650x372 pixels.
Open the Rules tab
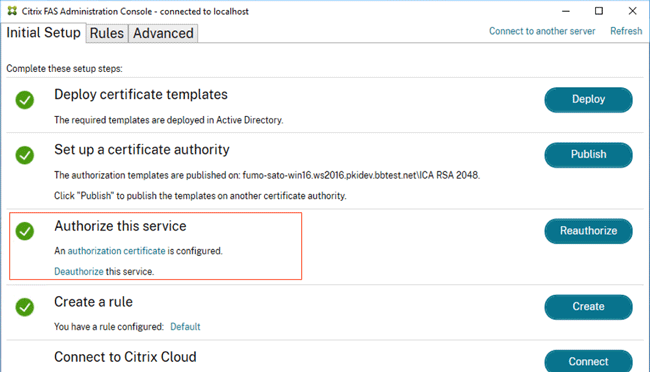107,33
